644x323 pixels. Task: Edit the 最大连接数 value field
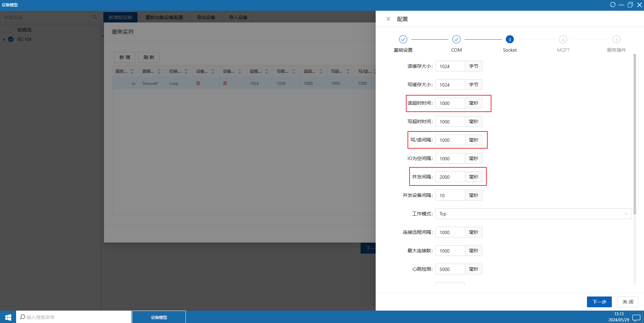coord(450,251)
